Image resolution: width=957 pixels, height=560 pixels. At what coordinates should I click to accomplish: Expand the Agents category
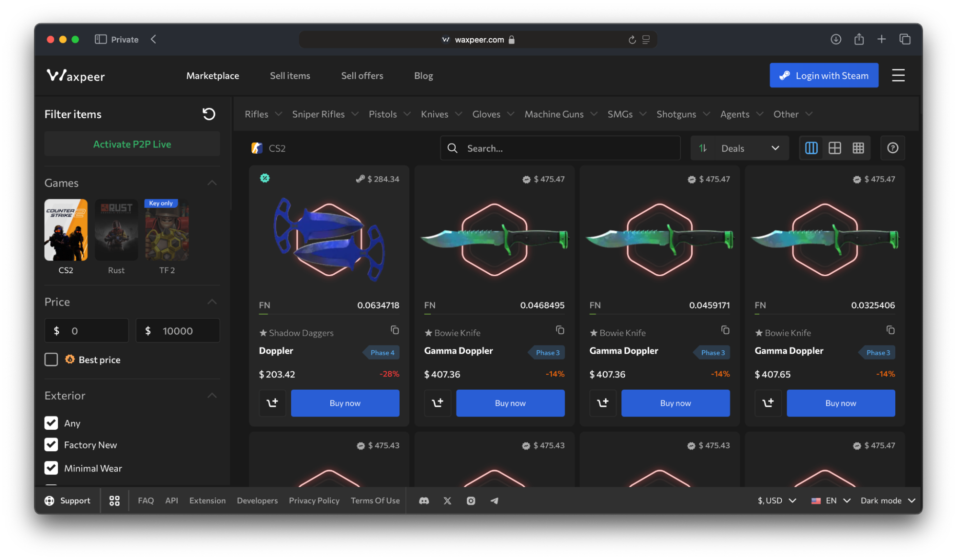pyautogui.click(x=741, y=114)
